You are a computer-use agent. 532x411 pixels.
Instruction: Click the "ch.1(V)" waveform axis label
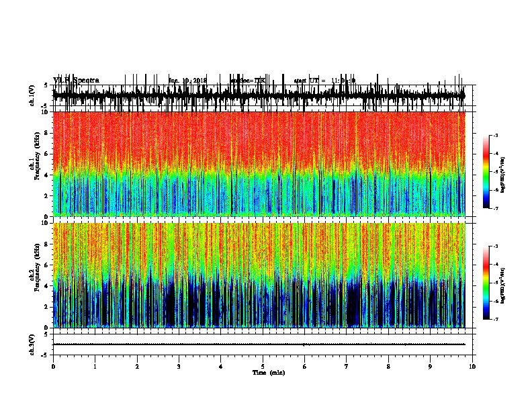[32, 95]
